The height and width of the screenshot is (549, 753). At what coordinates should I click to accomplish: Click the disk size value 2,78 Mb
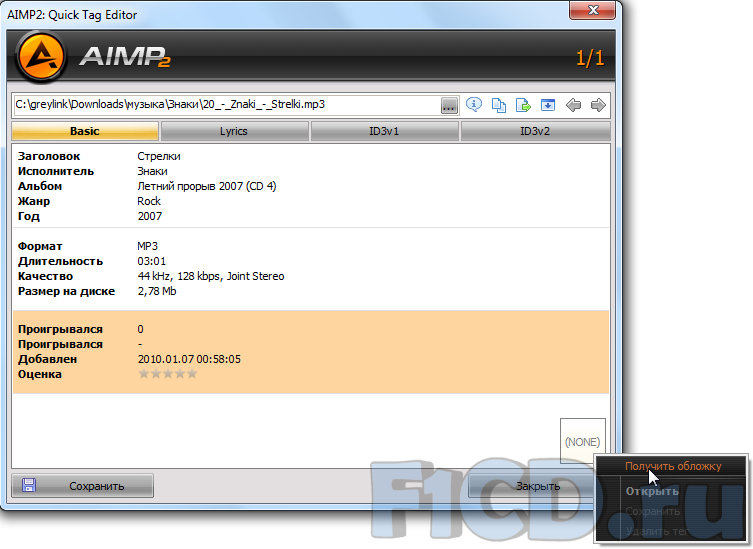point(157,291)
